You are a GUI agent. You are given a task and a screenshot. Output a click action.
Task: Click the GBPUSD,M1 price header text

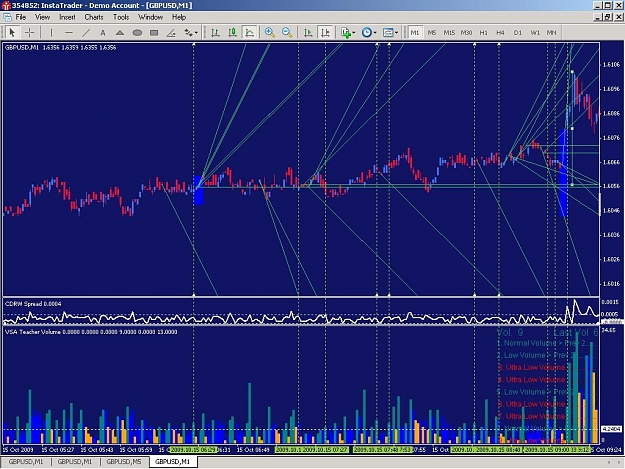(60, 47)
